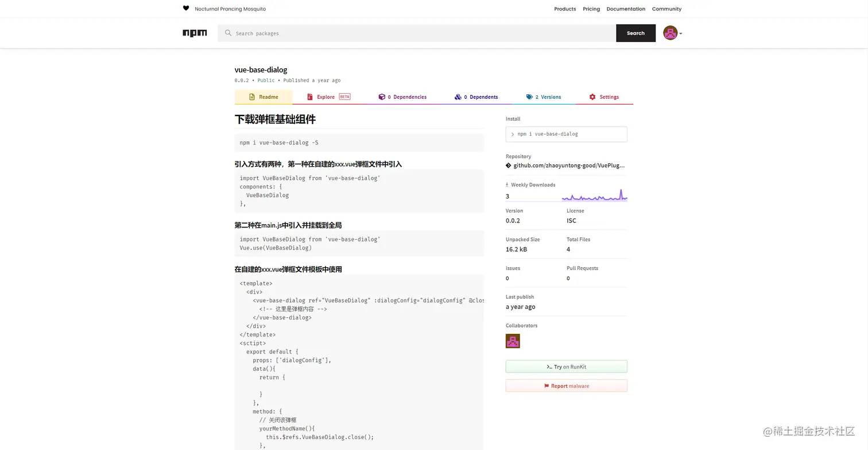
Task: Open the github.com repository link
Action: (x=569, y=166)
